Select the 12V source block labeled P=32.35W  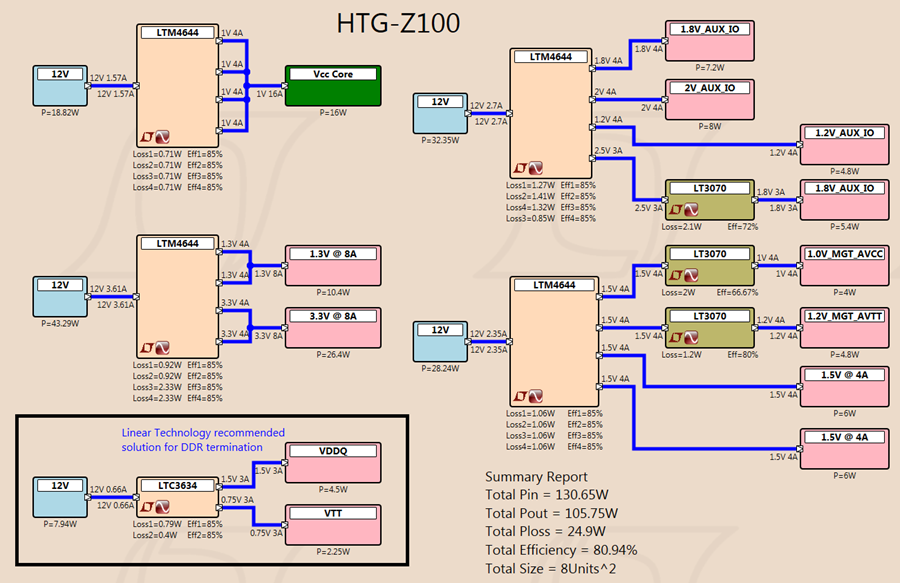point(440,114)
